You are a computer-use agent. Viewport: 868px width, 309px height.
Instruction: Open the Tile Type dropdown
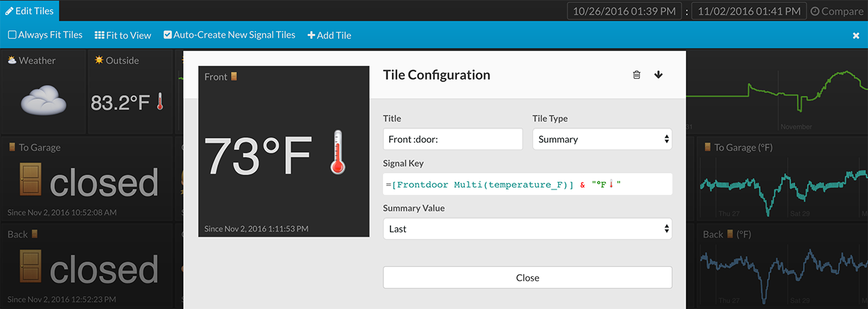(602, 139)
